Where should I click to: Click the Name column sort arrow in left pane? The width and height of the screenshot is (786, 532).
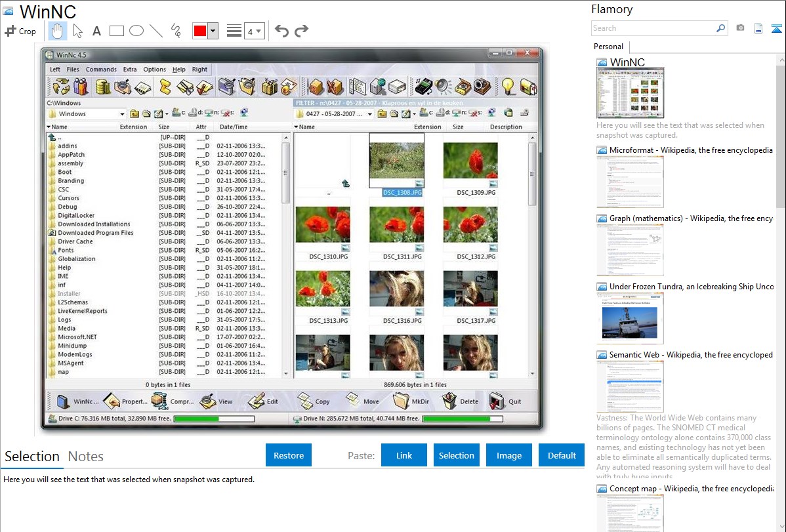tap(49, 127)
